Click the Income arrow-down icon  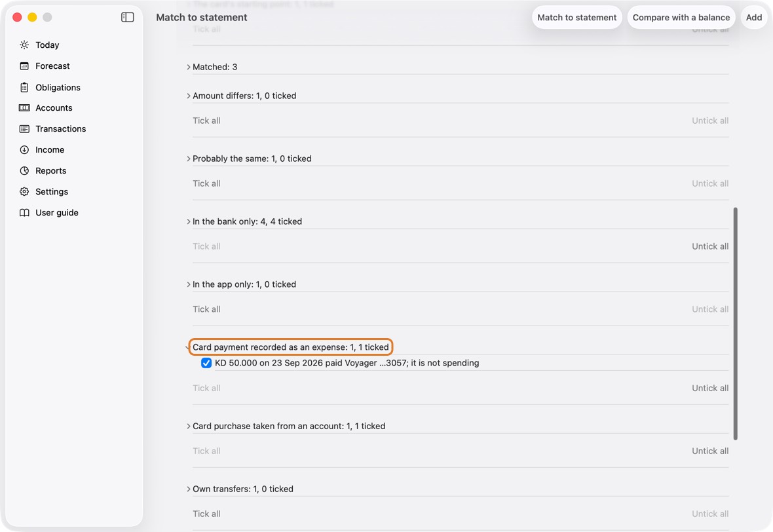point(24,150)
